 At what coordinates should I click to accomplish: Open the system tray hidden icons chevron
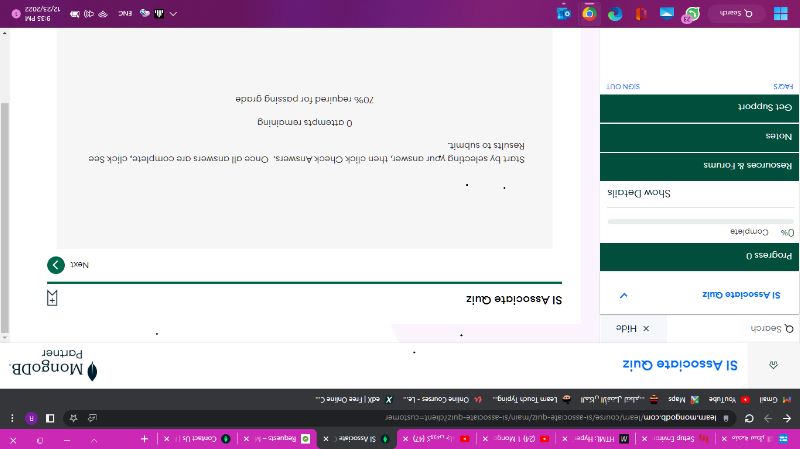click(x=174, y=13)
